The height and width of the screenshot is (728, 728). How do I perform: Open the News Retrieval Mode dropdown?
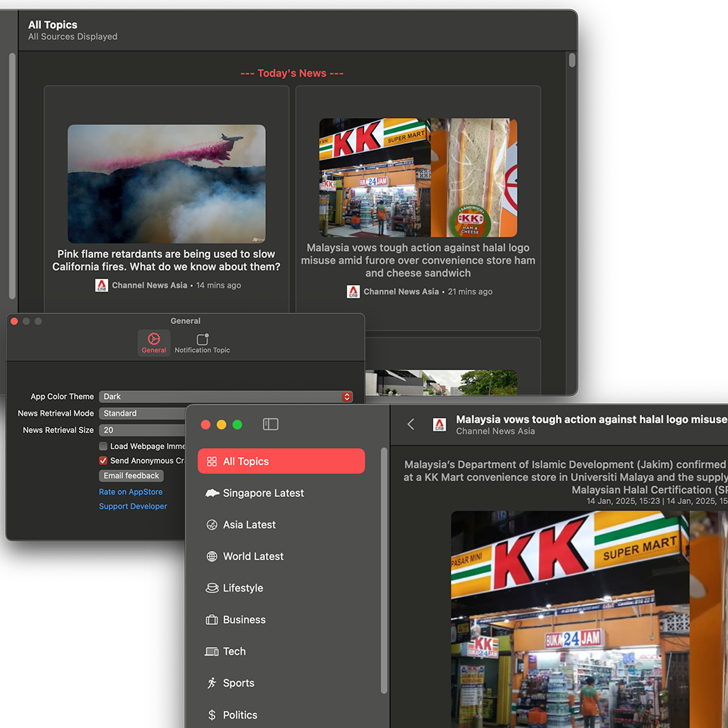[142, 413]
